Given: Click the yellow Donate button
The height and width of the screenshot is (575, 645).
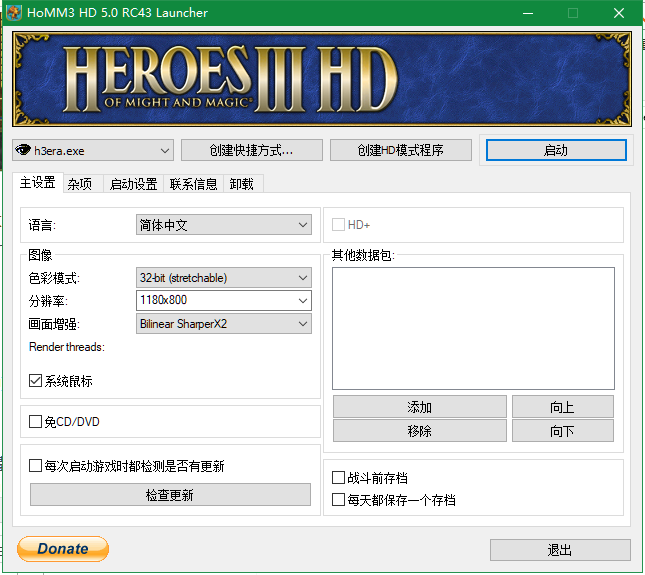Looking at the screenshot, I should (x=63, y=548).
